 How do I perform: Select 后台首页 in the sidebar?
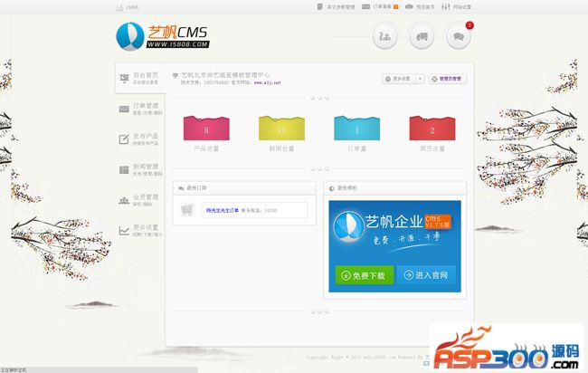click(x=140, y=78)
